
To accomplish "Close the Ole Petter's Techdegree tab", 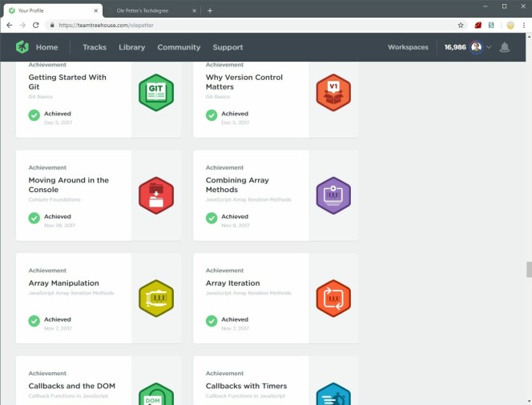I will [194, 11].
